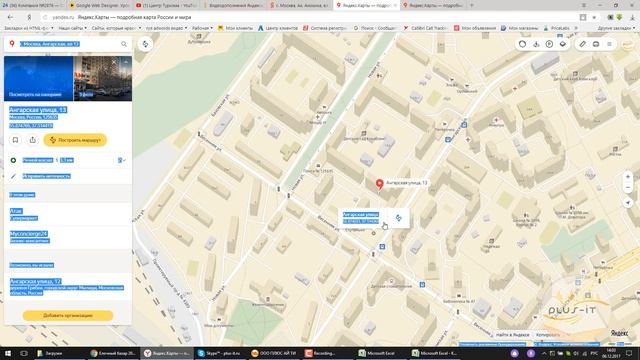Screen dimensions: 640x360
Task: Click the print map icon
Action: click(x=596, y=44)
